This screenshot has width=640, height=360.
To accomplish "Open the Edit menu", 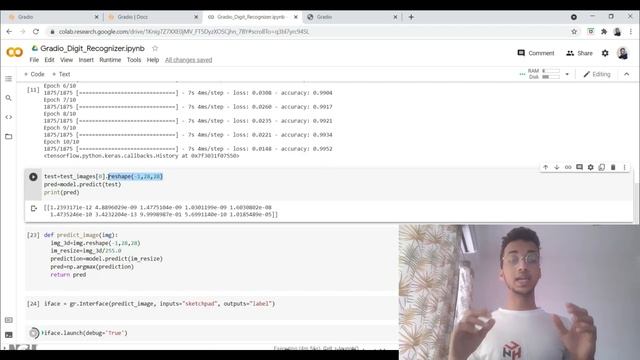I will tap(49, 60).
